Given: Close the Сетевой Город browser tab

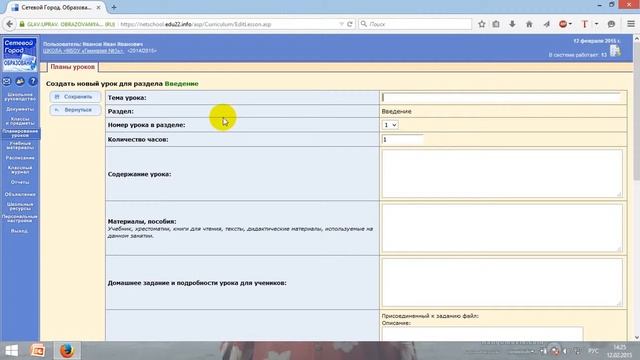Looking at the screenshot, I should [98, 7].
